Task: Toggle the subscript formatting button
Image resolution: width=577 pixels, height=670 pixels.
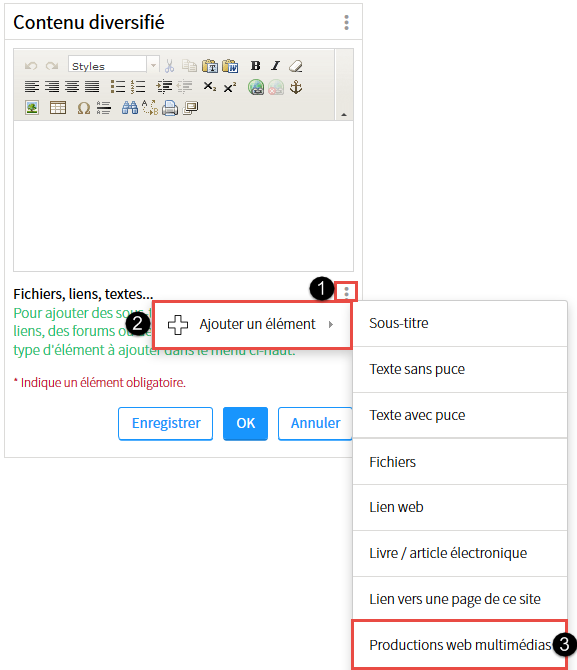Action: click(x=209, y=87)
